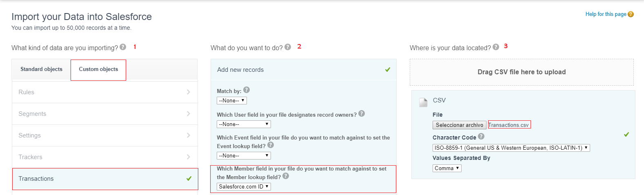The width and height of the screenshot is (644, 195).
Task: Choose the Add new records option
Action: tap(304, 70)
